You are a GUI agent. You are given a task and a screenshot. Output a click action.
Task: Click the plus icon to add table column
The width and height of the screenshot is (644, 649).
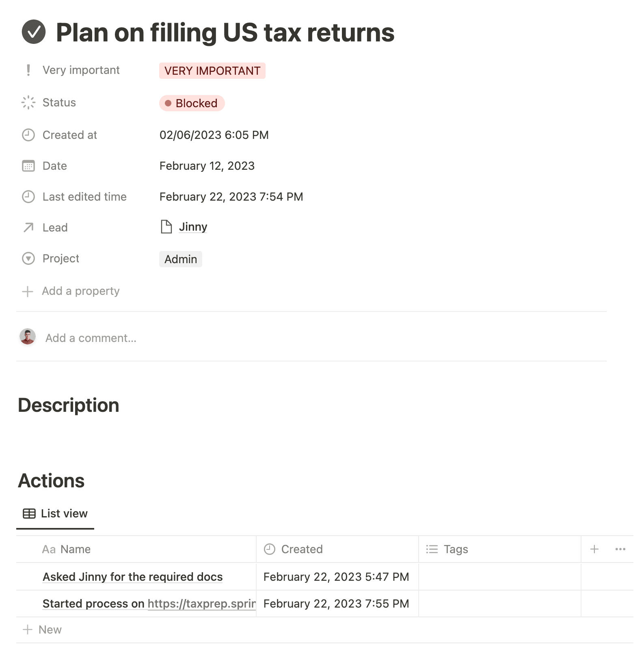coord(594,549)
